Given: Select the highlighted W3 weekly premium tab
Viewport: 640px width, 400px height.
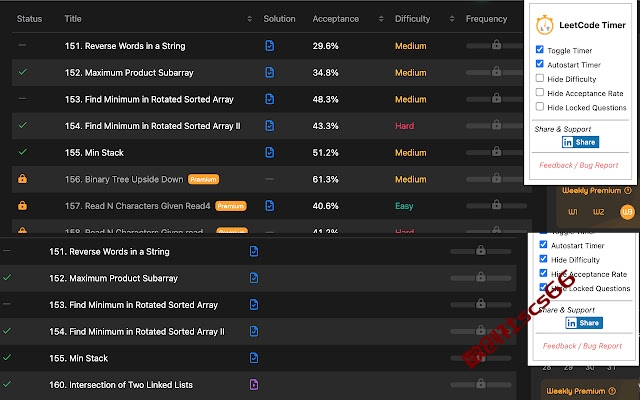Looking at the screenshot, I should click(627, 212).
